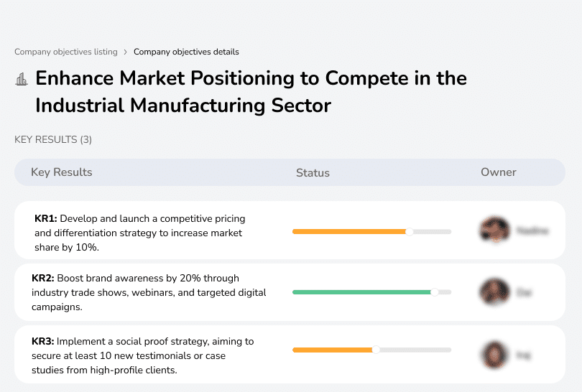Screen dimensions: 582x392
Task: Click the breadcrumb chevron separator
Action: pyautogui.click(x=125, y=52)
